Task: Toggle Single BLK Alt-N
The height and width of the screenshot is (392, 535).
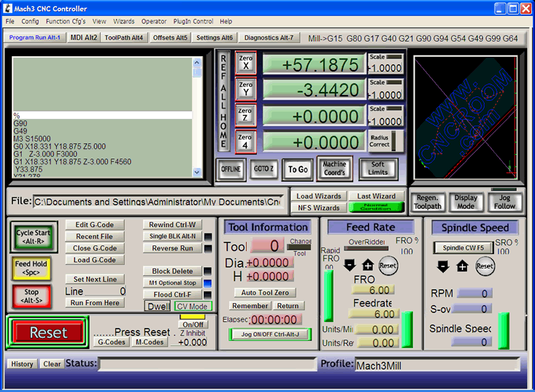Action: point(173,236)
